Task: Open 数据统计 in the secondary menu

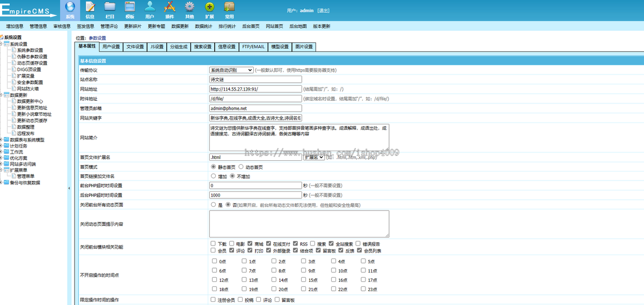Action: pyautogui.click(x=203, y=26)
